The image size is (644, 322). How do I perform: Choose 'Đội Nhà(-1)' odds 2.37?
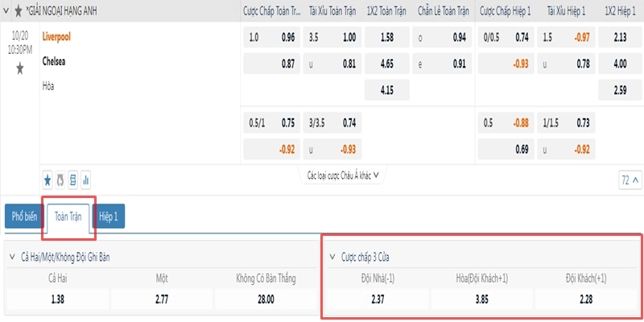tap(377, 299)
